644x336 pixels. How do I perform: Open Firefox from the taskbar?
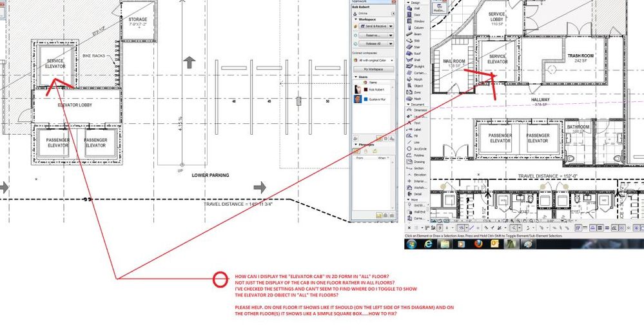[478, 244]
